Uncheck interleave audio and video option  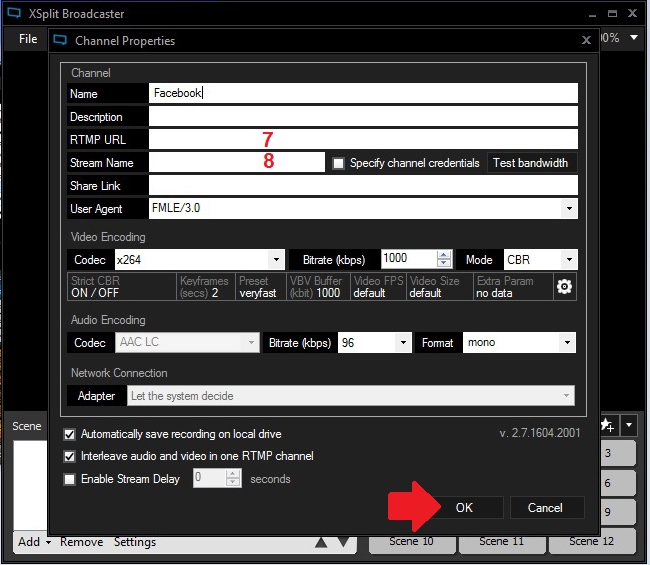(70, 456)
